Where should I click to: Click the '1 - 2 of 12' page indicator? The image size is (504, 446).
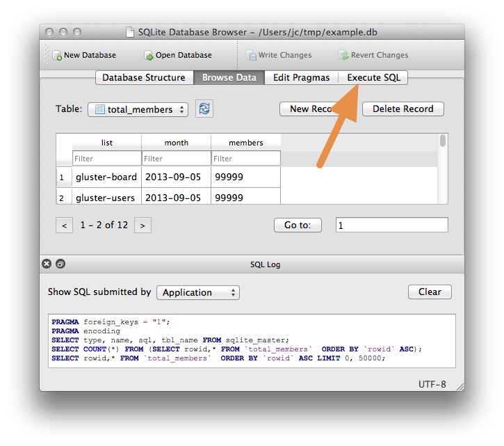point(104,225)
